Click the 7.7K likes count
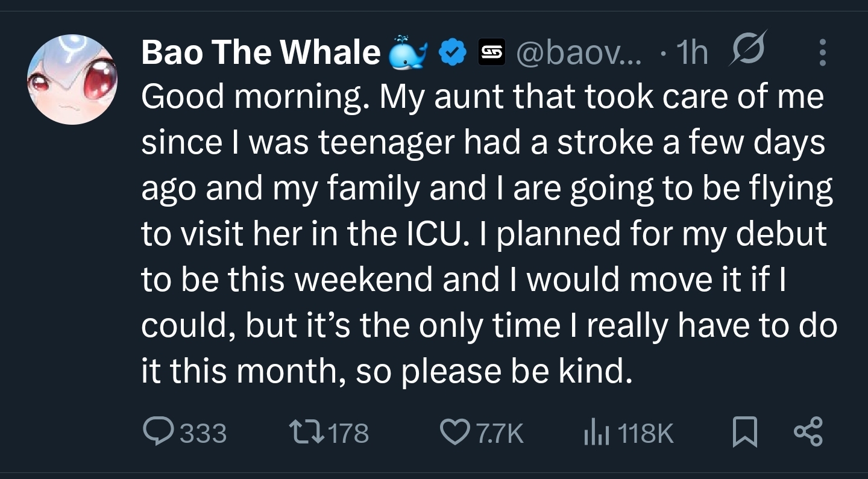868x479 pixels. (x=500, y=433)
